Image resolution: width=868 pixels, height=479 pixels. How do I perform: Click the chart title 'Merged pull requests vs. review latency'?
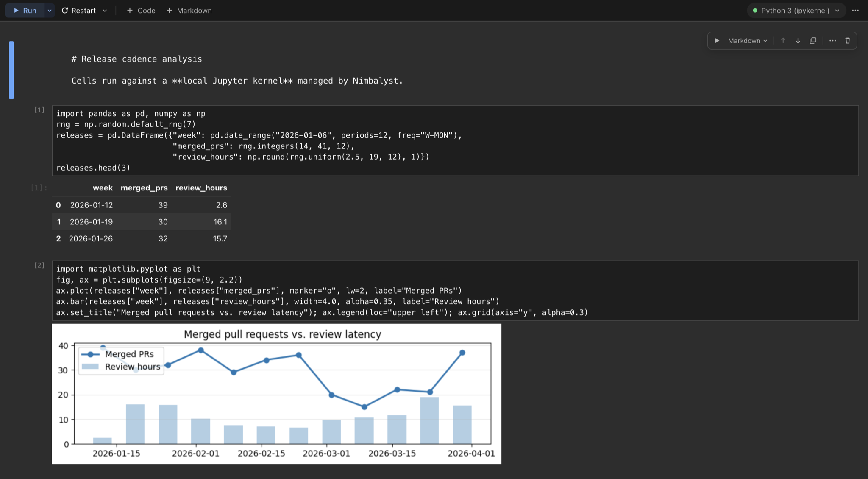pos(283,334)
